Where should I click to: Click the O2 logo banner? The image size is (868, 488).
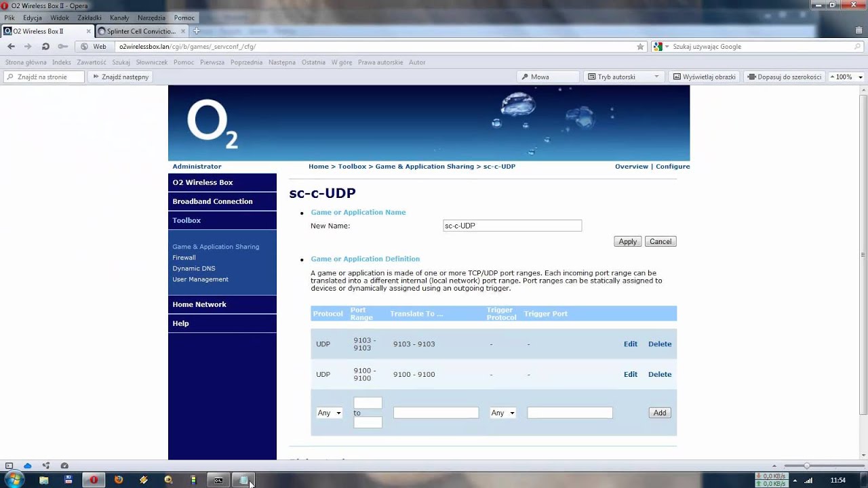[429, 123]
